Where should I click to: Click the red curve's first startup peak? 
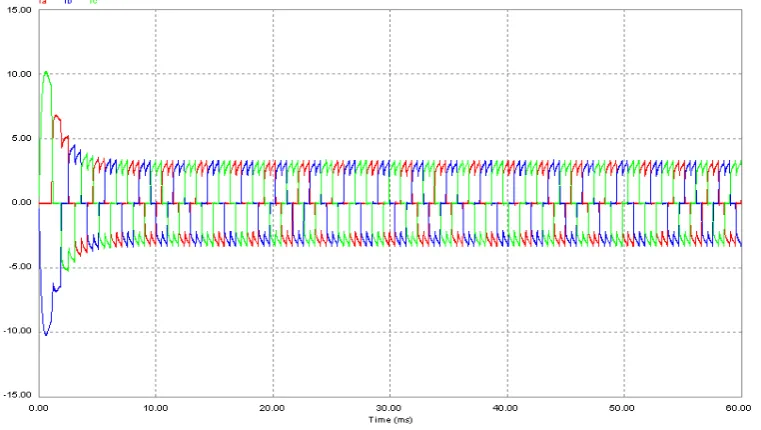tap(57, 116)
